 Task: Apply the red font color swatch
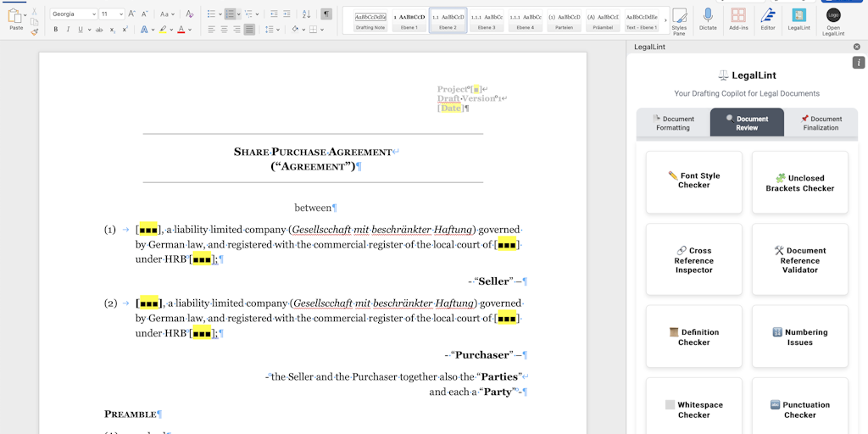coord(181,29)
